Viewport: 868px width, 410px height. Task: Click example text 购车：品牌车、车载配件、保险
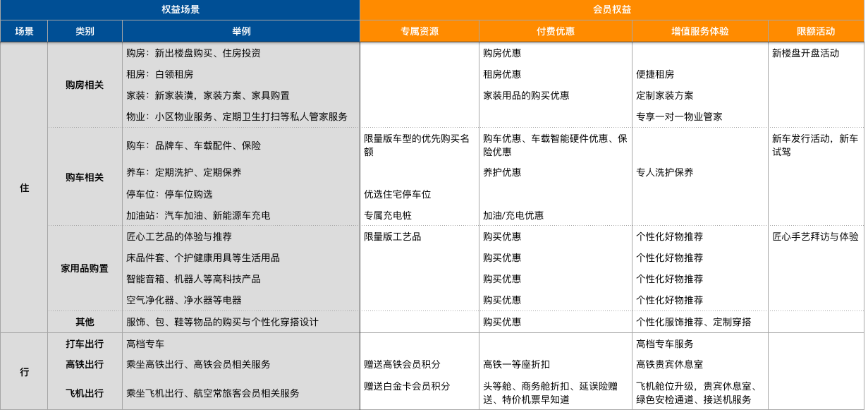[193, 145]
